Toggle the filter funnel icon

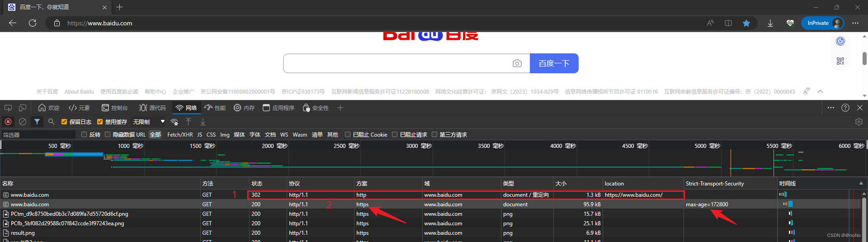37,122
